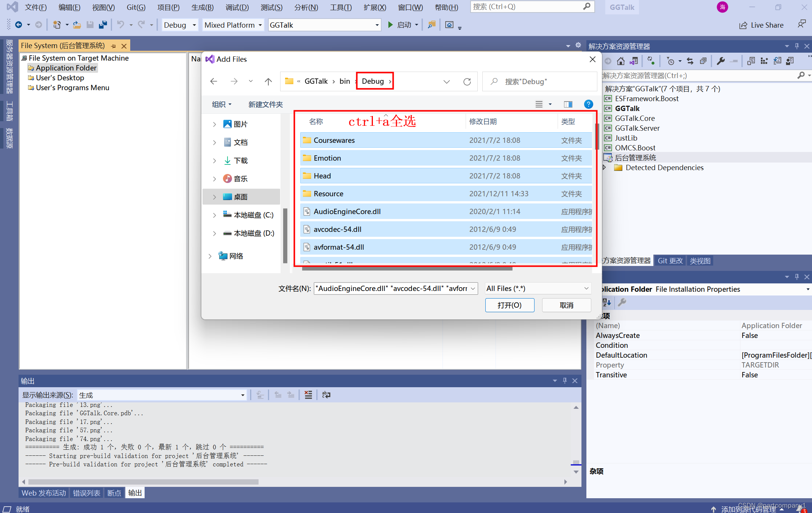Click the 名称 column header
812x513 pixels.
pyautogui.click(x=316, y=122)
